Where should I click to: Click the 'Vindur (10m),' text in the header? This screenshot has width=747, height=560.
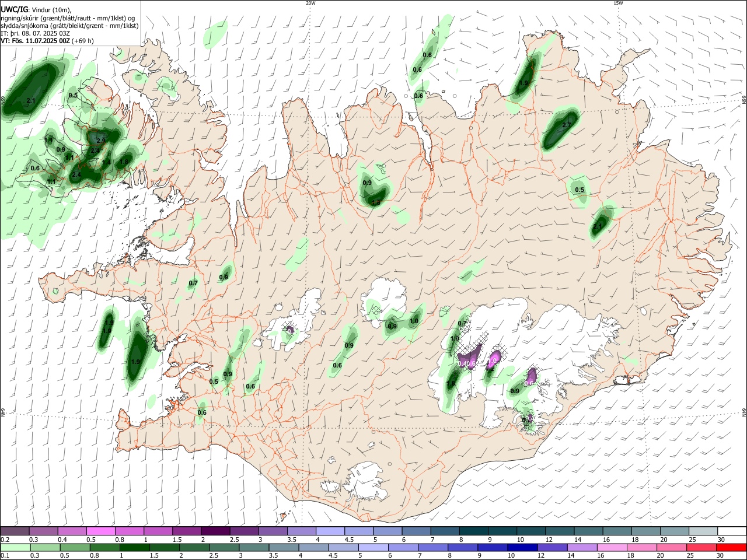click(x=51, y=10)
